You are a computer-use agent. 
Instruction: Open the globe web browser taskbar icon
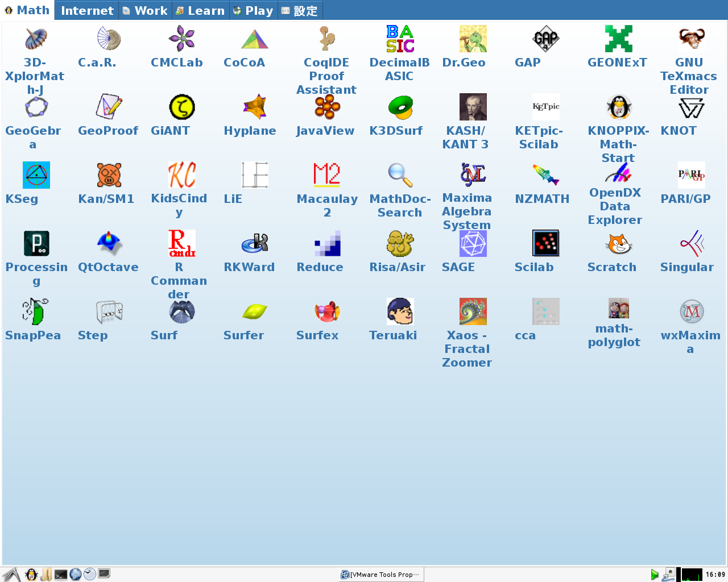tap(76, 575)
